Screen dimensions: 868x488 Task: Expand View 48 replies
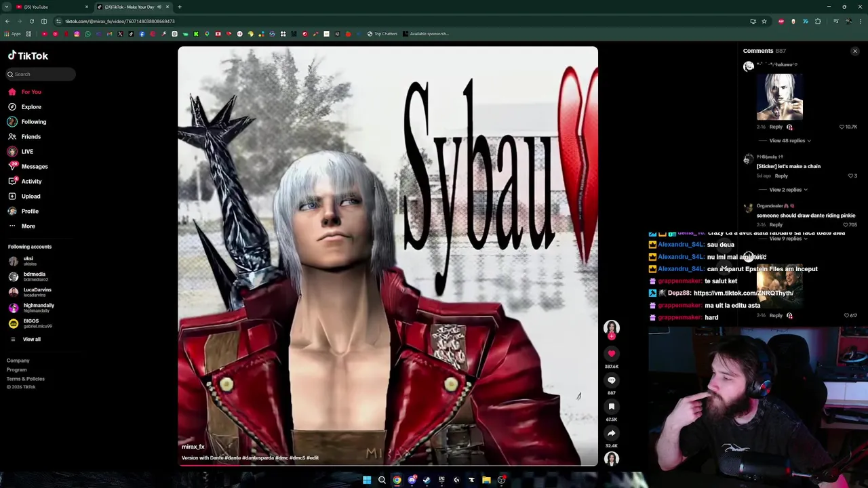[x=790, y=141]
